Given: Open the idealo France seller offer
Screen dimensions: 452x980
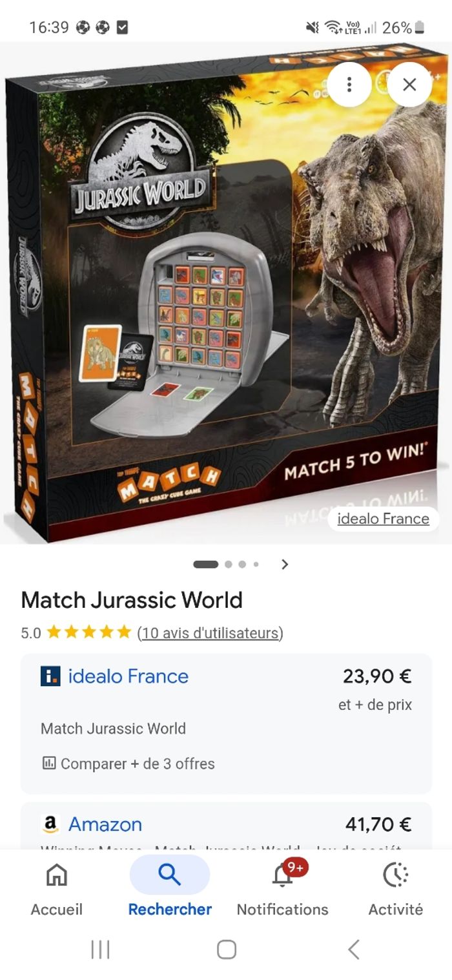Looking at the screenshot, I should point(226,724).
